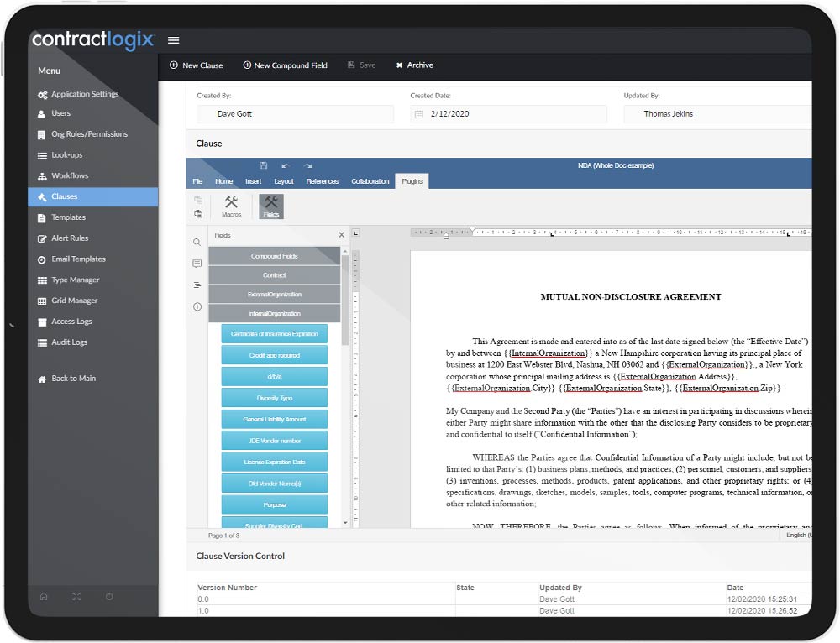Screen dimensions: 840x643
Task: Open Grid Manager sidebar item
Action: click(67, 301)
